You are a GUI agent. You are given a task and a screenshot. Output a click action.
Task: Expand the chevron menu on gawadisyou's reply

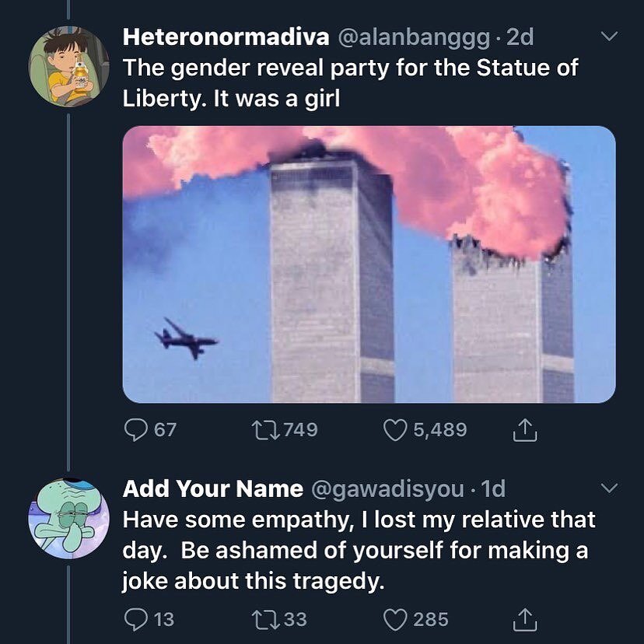coord(609,488)
